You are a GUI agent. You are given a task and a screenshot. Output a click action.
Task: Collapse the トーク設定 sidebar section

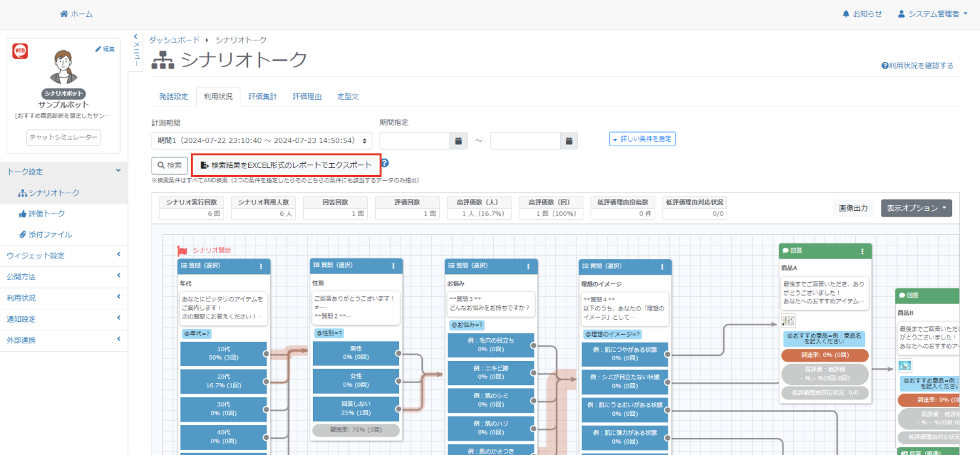[x=63, y=172]
